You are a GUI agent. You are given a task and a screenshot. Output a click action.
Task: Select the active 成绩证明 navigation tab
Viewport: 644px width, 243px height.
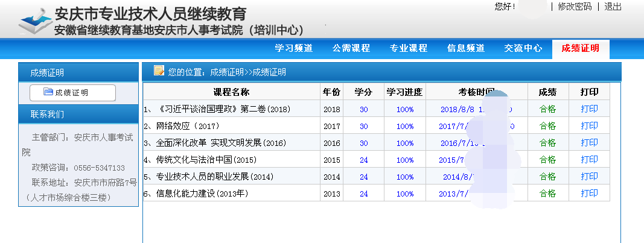(x=580, y=49)
